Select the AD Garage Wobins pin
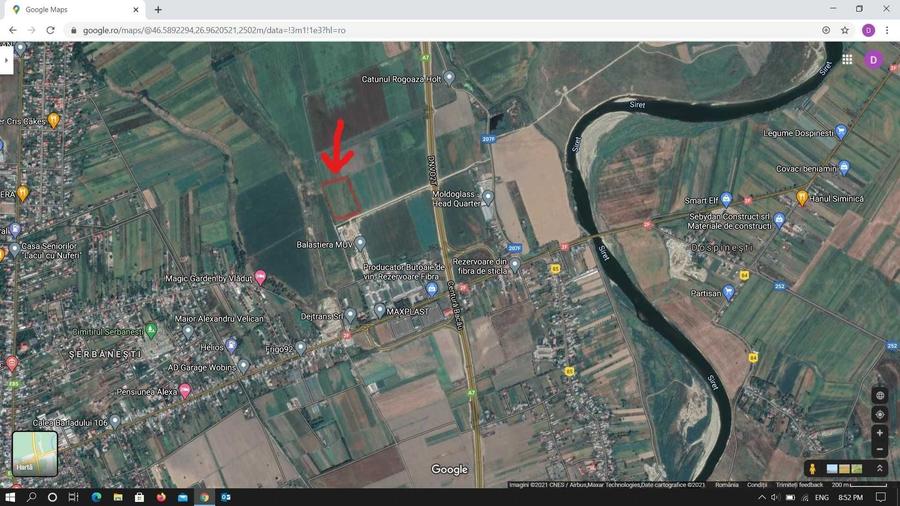900x506 pixels. 243,365
